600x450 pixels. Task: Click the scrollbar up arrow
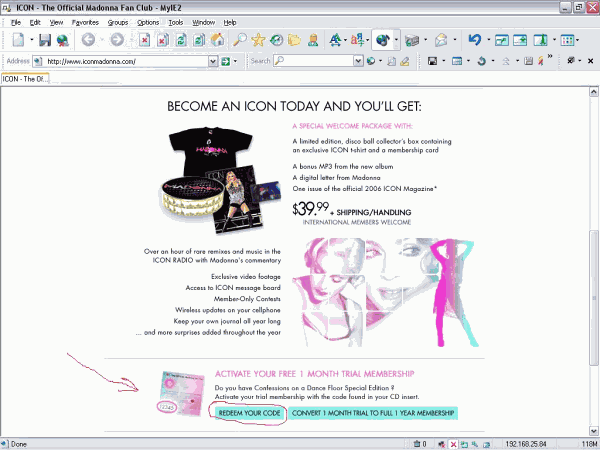tap(593, 91)
